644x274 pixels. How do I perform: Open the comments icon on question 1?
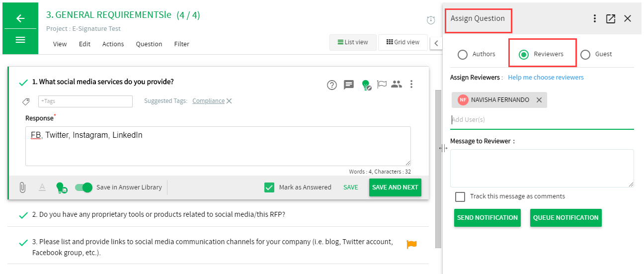click(x=349, y=85)
